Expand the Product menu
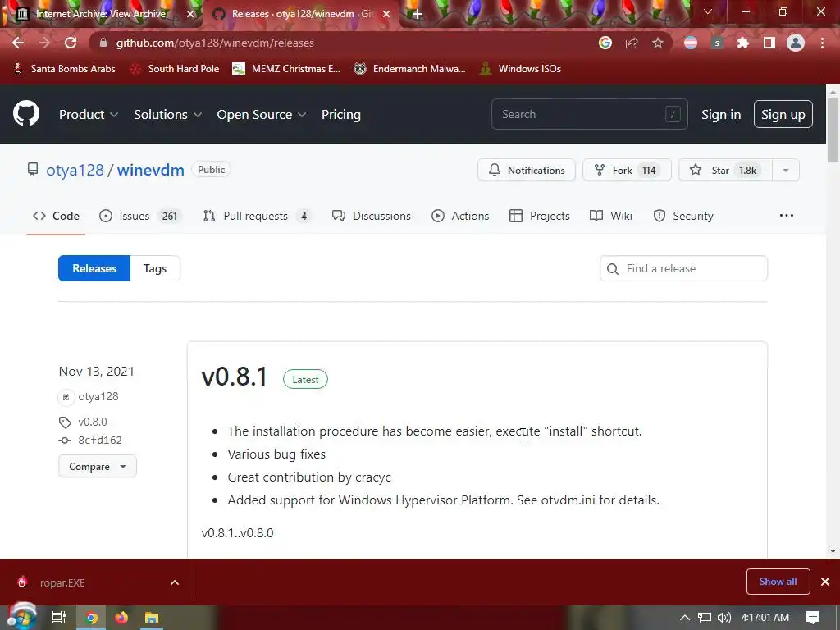 89,115
